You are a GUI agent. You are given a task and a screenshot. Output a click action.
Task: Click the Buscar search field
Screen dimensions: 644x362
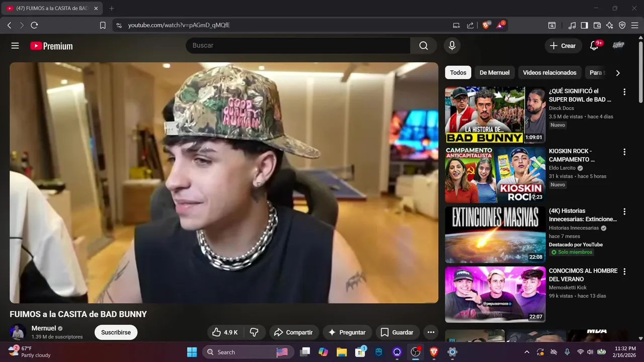298,46
